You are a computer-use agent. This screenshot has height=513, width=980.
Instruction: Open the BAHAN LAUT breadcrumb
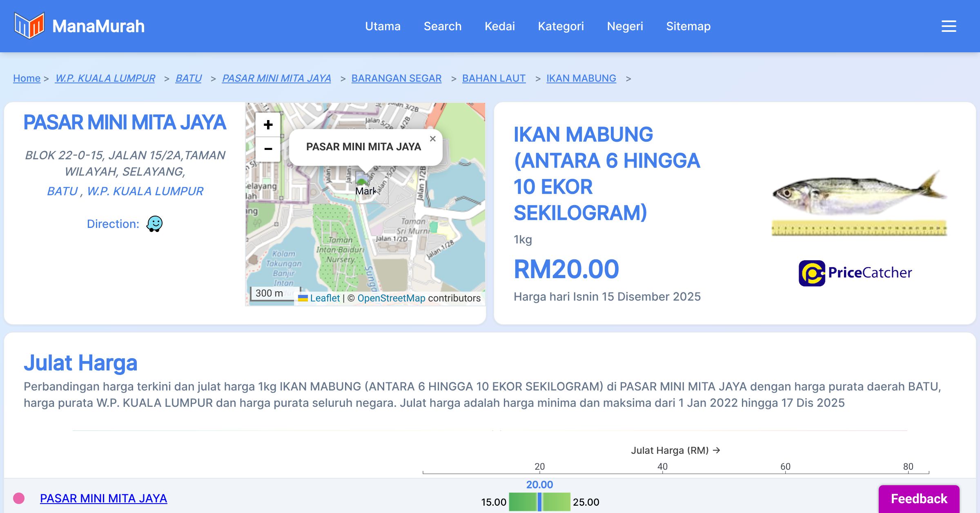pyautogui.click(x=494, y=78)
